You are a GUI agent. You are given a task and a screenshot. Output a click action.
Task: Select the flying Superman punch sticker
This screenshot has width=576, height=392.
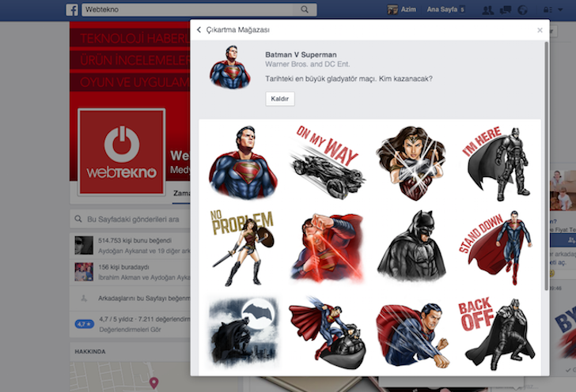(x=412, y=335)
